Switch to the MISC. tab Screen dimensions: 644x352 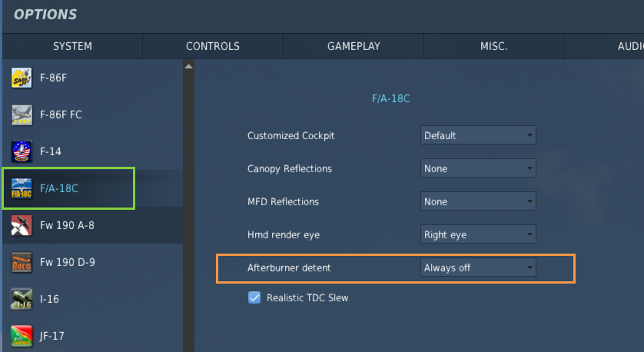(493, 46)
